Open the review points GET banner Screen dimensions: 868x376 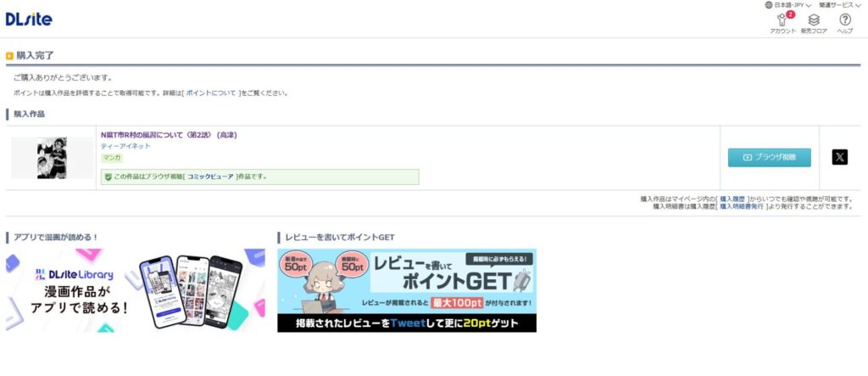pyautogui.click(x=407, y=290)
